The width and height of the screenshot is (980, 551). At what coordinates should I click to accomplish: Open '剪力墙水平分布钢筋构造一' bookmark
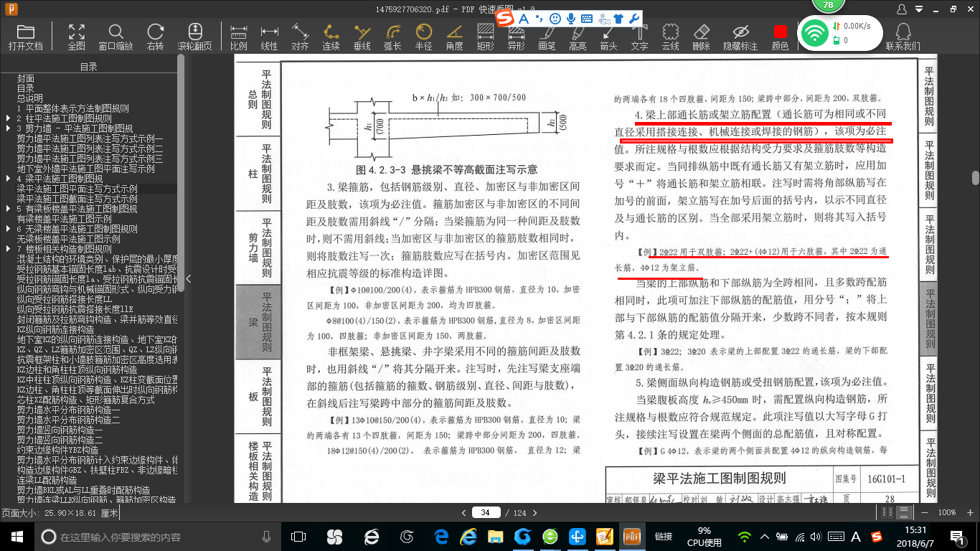pyautogui.click(x=69, y=410)
